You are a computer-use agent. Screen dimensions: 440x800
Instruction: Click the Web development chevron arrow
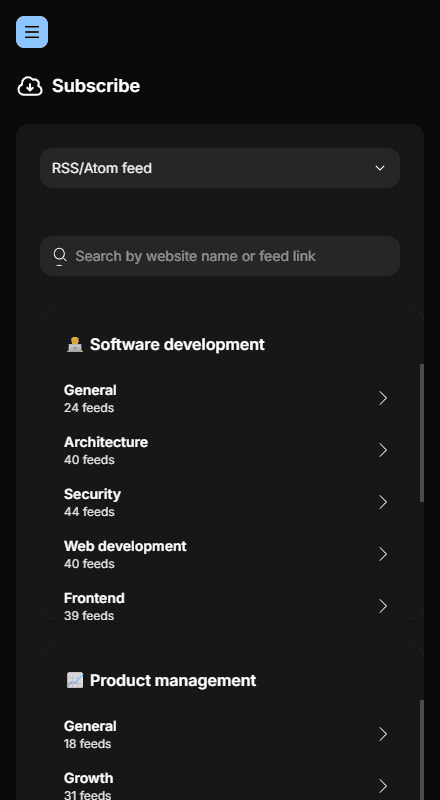click(383, 554)
